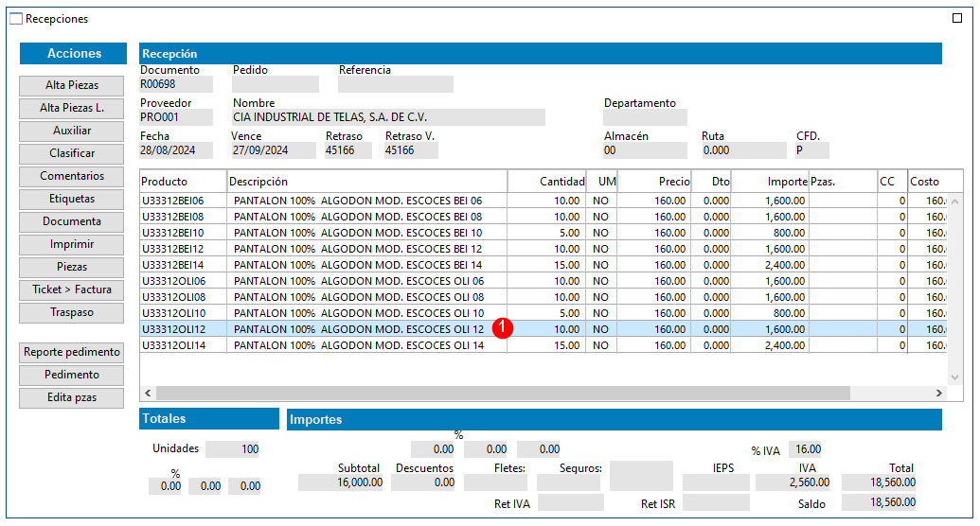This screenshot has height=526, width=980.
Task: Click the Referencia input field
Action: tap(396, 84)
